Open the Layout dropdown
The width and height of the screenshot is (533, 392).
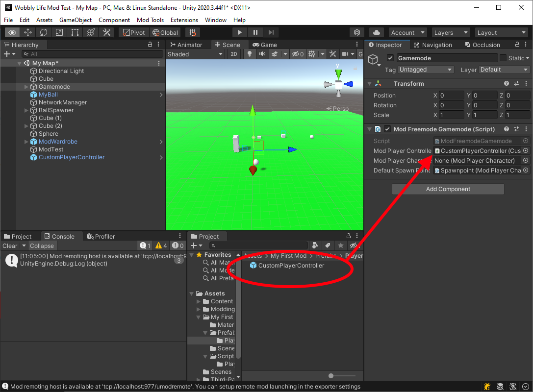pyautogui.click(x=502, y=33)
